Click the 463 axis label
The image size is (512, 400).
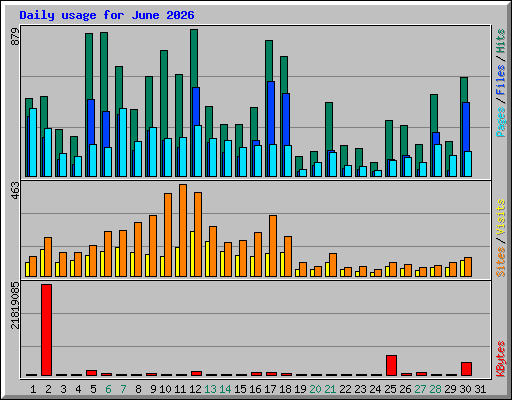15,191
